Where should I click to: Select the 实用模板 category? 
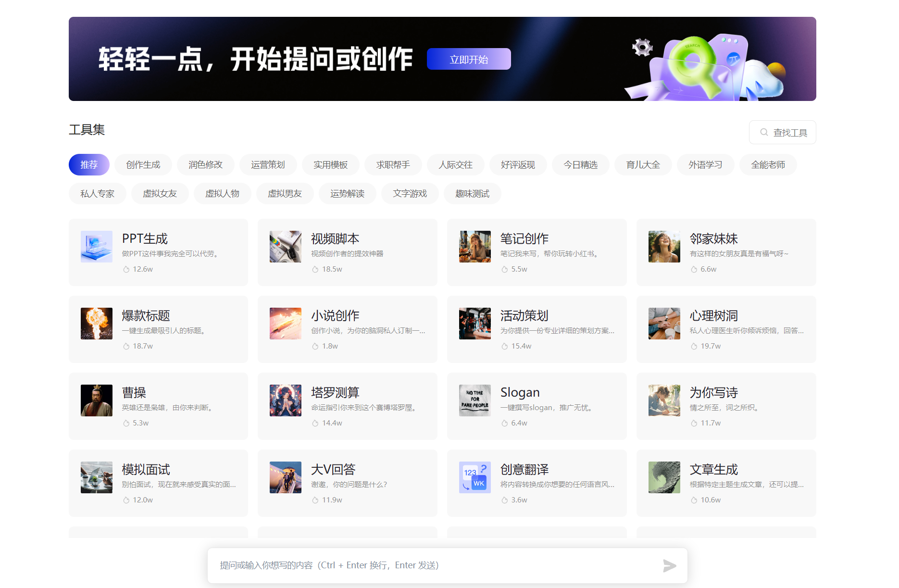[331, 165]
